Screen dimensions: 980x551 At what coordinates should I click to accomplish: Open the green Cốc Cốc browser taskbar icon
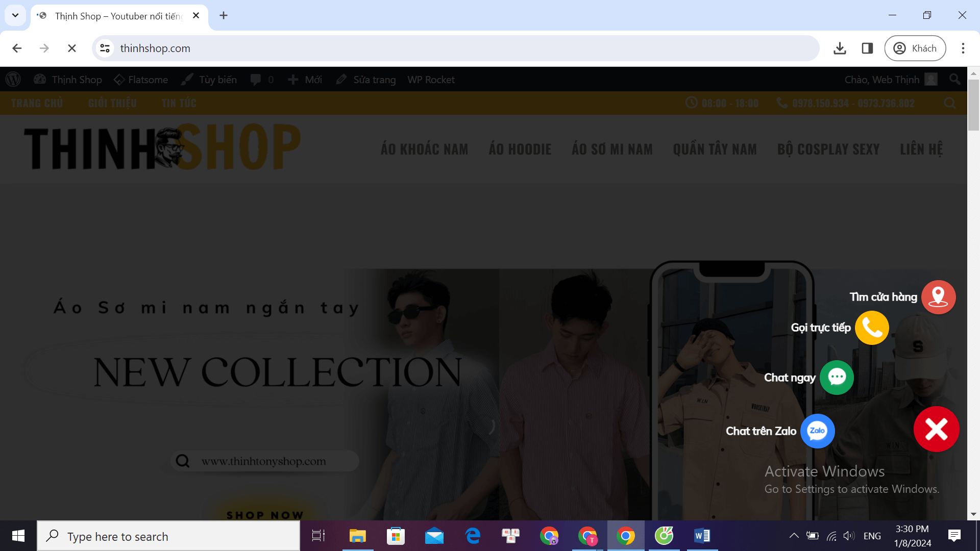coord(664,536)
